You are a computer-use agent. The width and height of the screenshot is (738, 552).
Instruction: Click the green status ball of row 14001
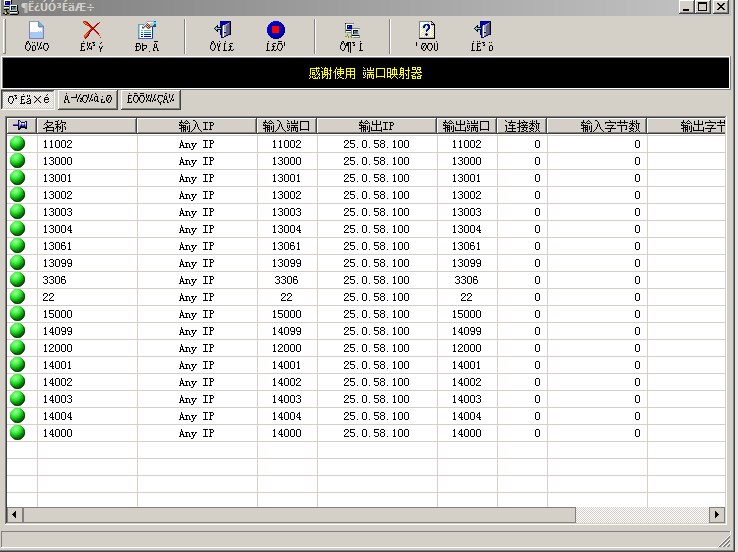pos(17,365)
